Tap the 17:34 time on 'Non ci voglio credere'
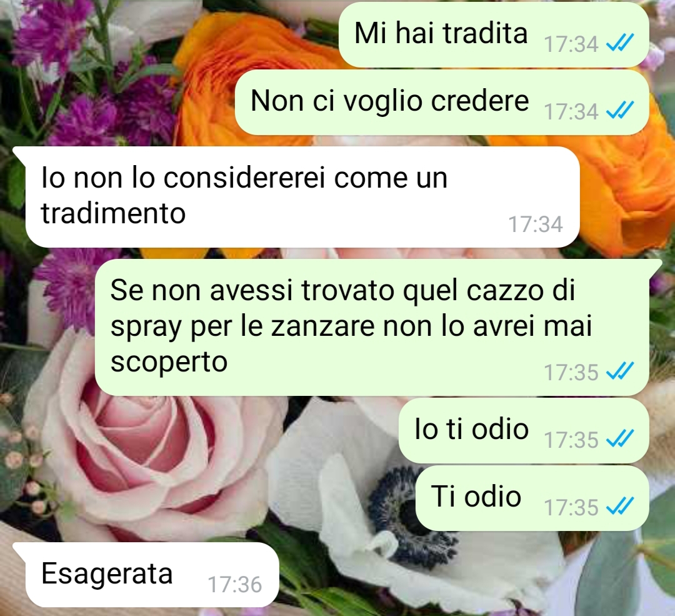 coord(571,111)
